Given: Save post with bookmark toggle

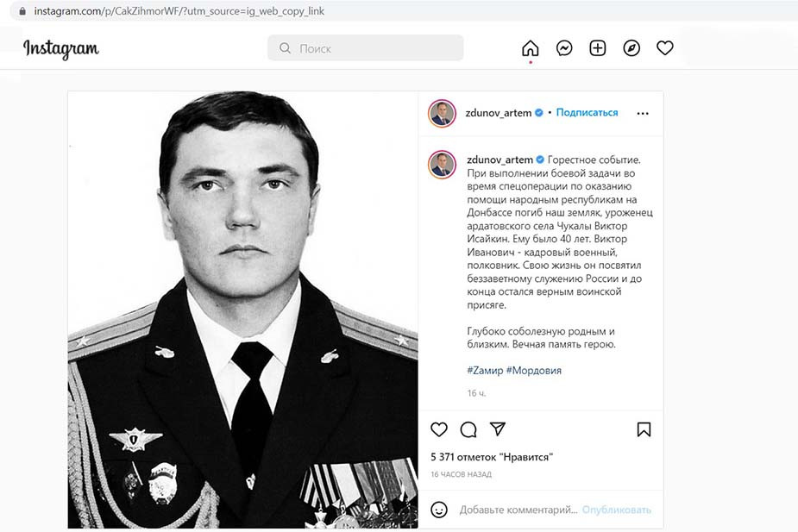Looking at the screenshot, I should pos(644,429).
